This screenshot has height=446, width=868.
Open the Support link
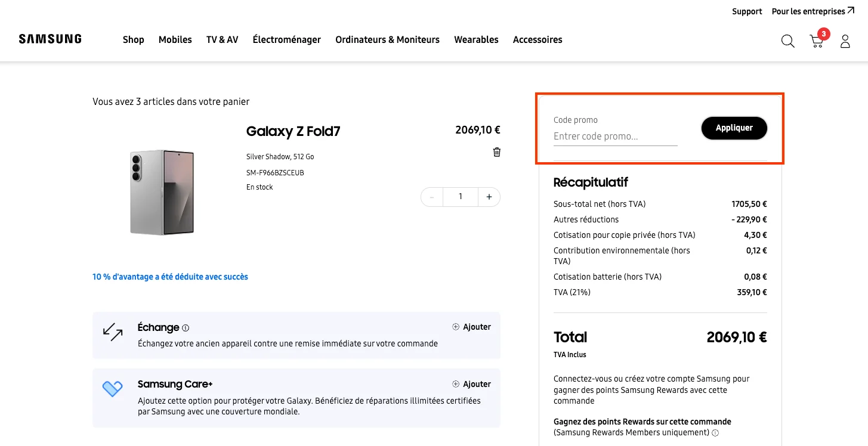click(747, 11)
